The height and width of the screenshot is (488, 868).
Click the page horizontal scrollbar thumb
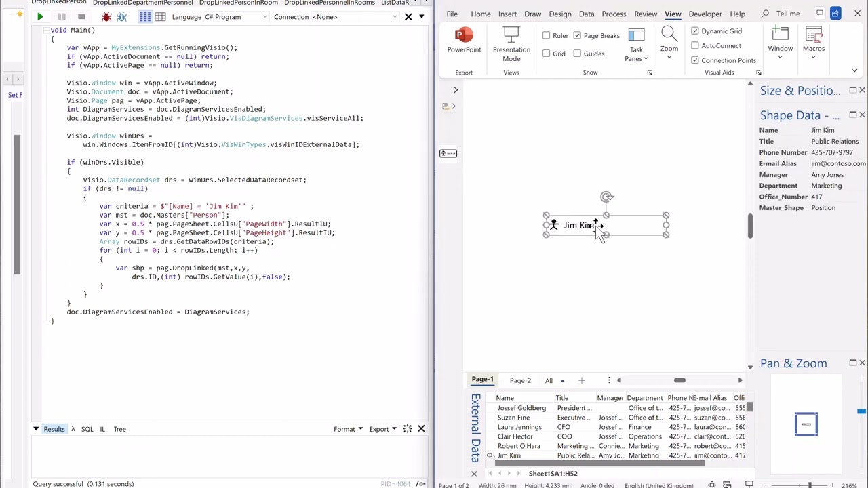(x=679, y=380)
